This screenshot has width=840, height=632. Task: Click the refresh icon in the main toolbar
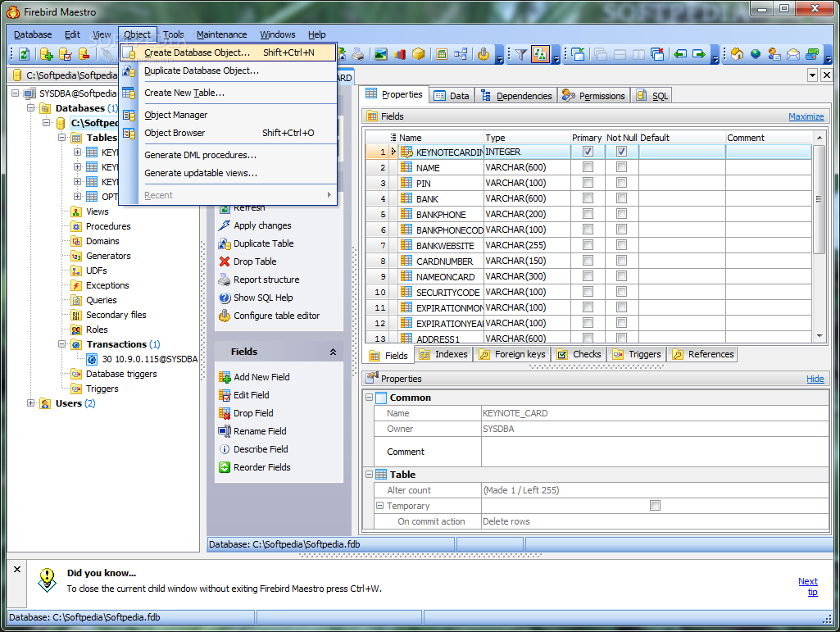tap(24, 54)
